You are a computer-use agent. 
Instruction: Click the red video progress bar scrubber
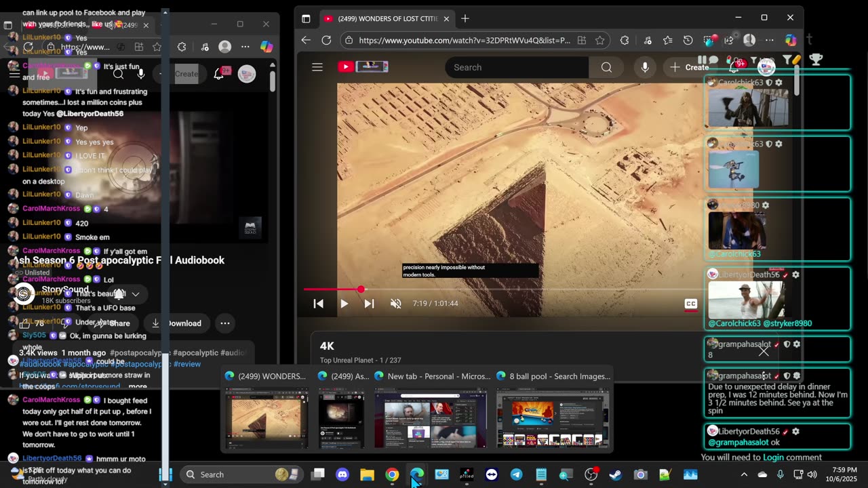coord(361,289)
